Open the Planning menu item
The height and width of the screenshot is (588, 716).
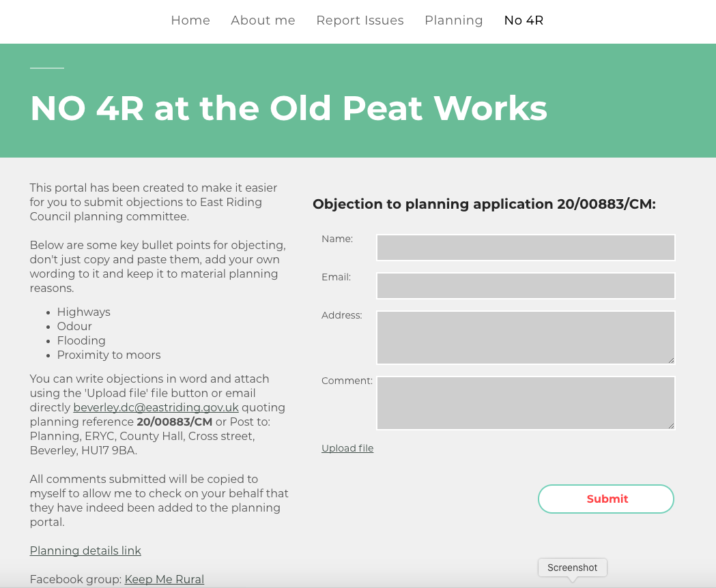point(453,20)
